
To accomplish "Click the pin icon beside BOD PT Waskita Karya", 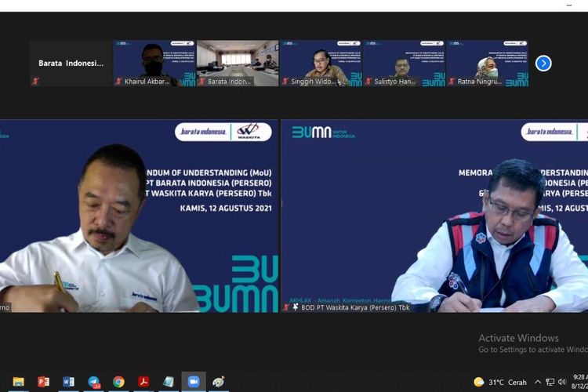I will pos(296,307).
